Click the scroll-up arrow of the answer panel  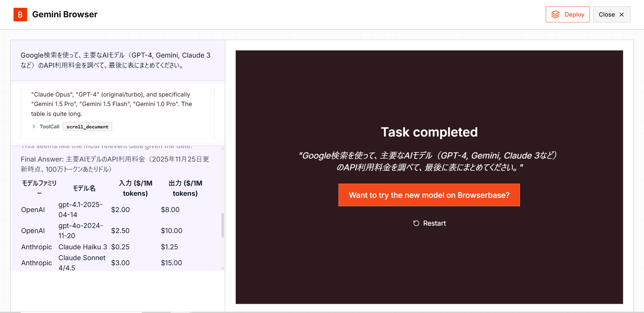pyautogui.click(x=223, y=148)
